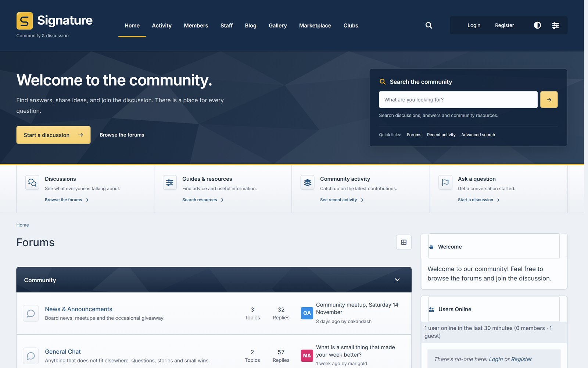This screenshot has width=588, height=368.
Task: Click the Ask a question flag icon
Action: [x=445, y=183]
